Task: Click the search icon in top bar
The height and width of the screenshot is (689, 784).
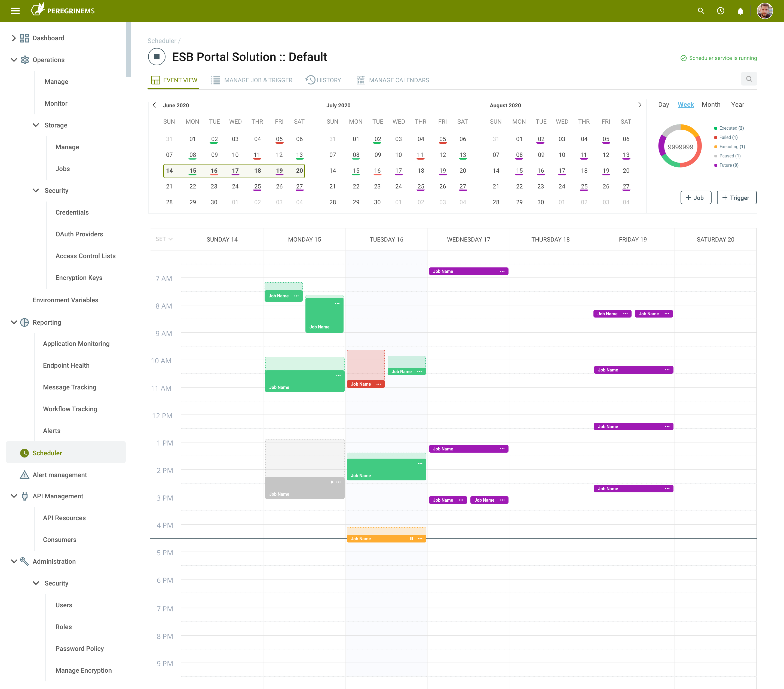Action: [x=701, y=11]
